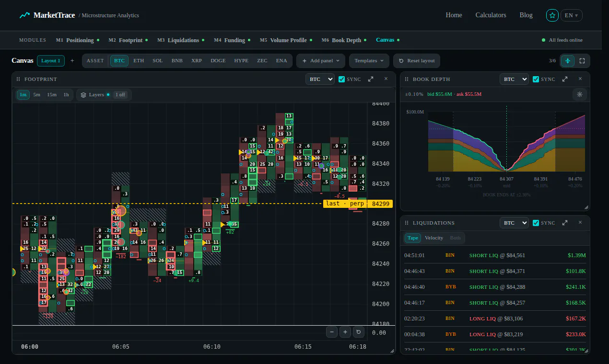The image size is (609, 364).
Task: Click the '1 off' layers badge
Action: (x=120, y=95)
